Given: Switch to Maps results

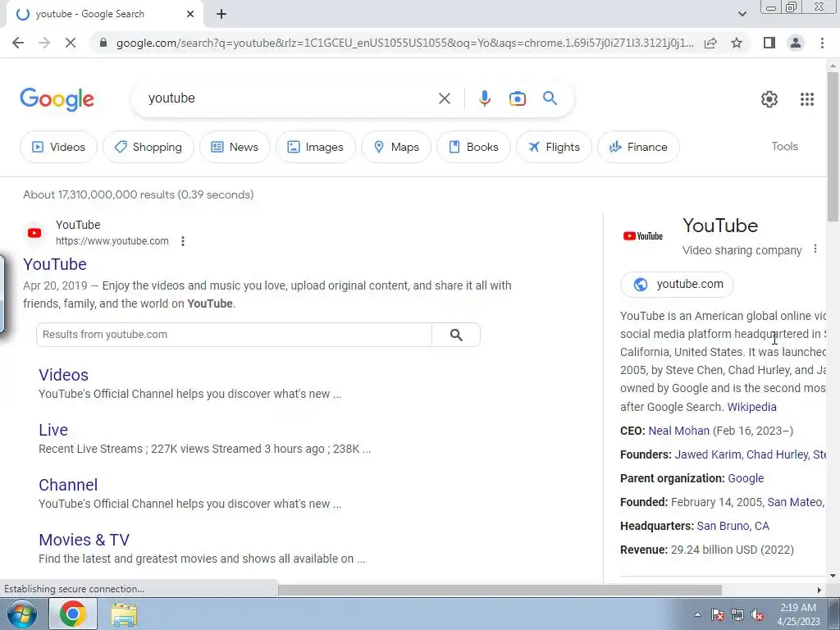Looking at the screenshot, I should (x=396, y=147).
